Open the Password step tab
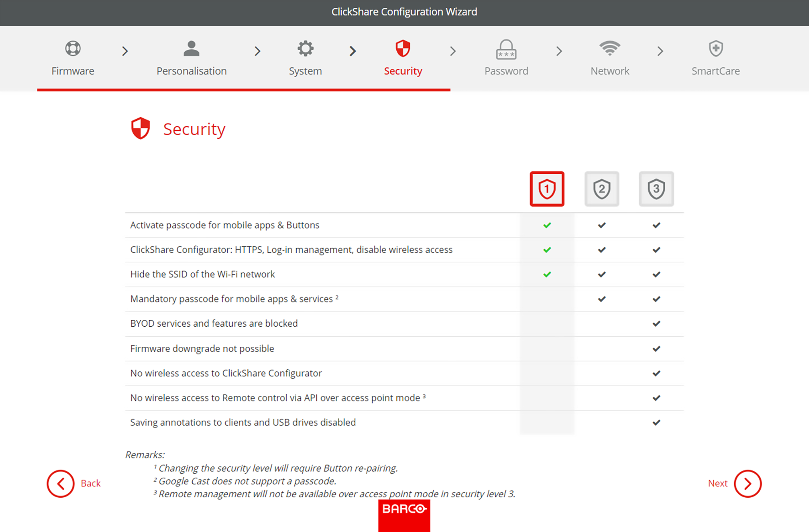This screenshot has width=809, height=532. [x=506, y=57]
